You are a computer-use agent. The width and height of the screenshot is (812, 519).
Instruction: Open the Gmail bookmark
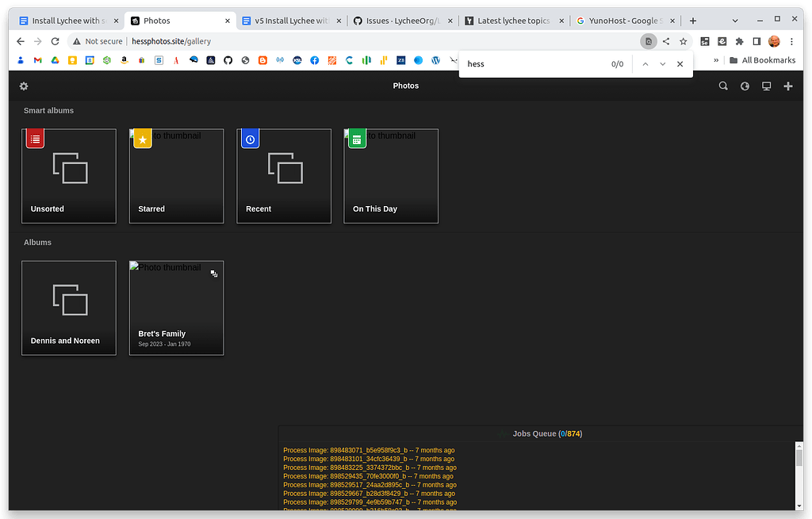38,60
